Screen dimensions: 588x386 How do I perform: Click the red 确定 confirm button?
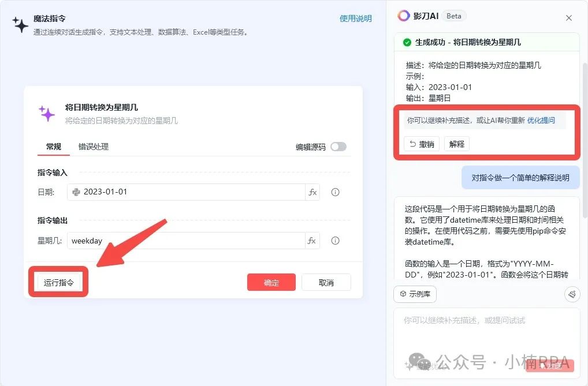point(271,282)
